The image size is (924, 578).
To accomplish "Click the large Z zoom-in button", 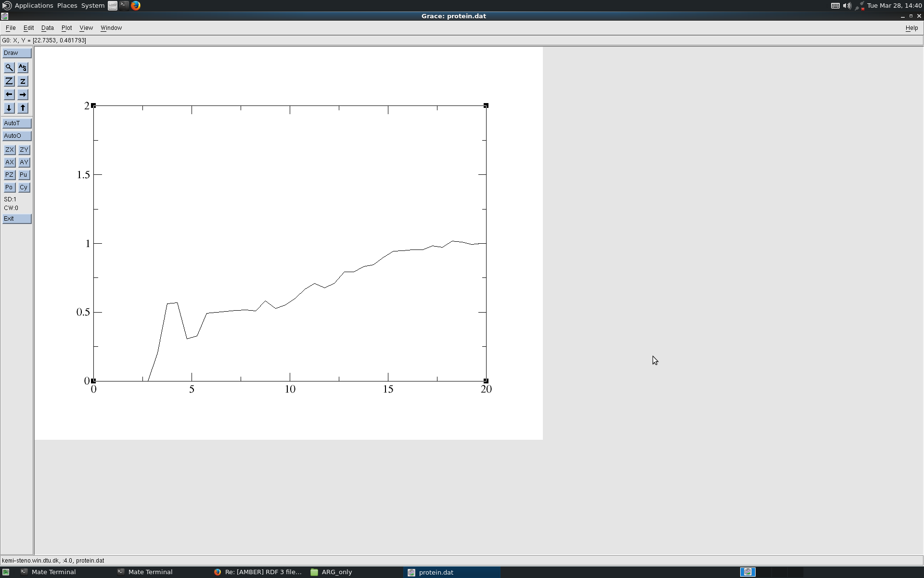I will tap(9, 81).
